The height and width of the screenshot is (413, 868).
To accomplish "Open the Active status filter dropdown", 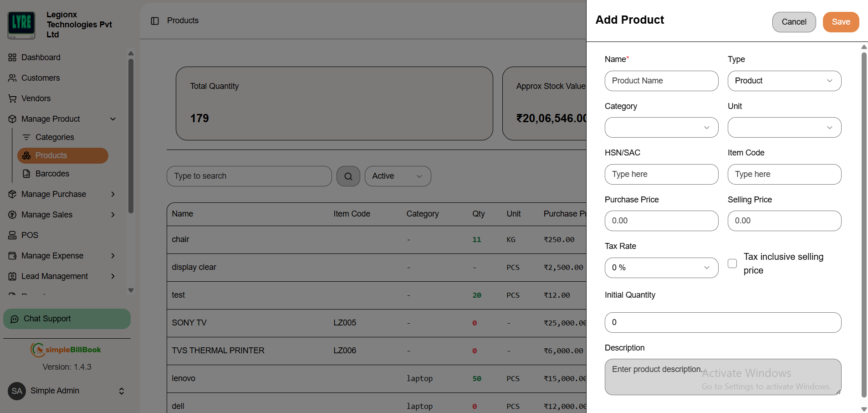I will [398, 176].
